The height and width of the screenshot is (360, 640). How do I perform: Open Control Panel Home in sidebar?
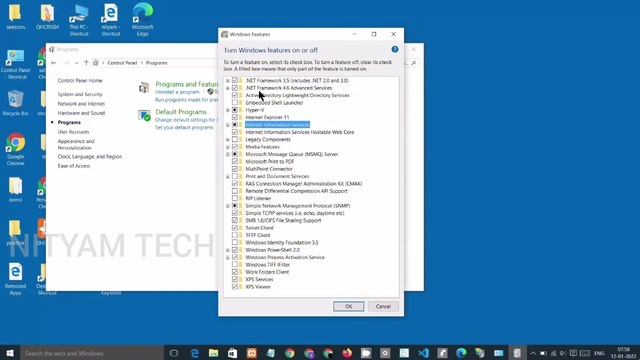pyautogui.click(x=80, y=80)
